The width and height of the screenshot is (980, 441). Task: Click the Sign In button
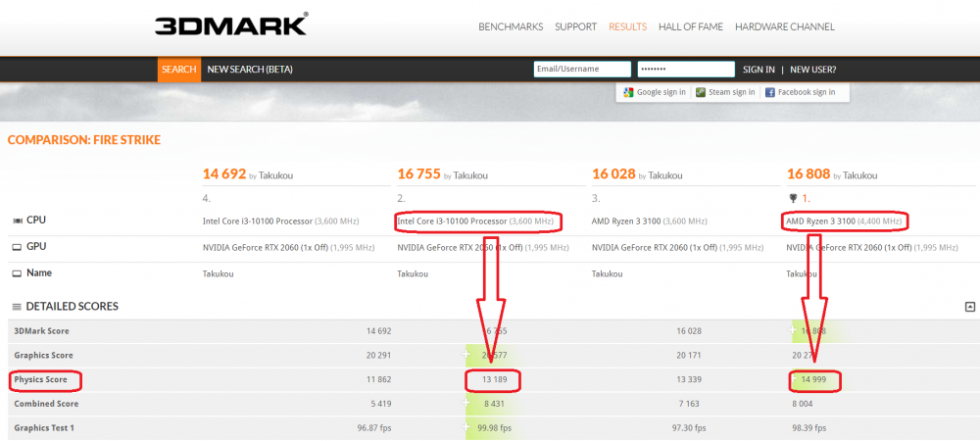(x=759, y=70)
